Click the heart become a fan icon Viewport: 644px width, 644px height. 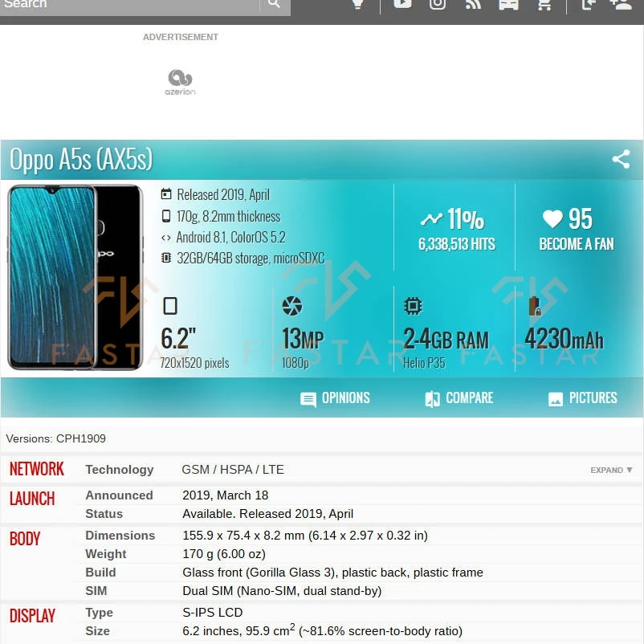[x=552, y=218]
